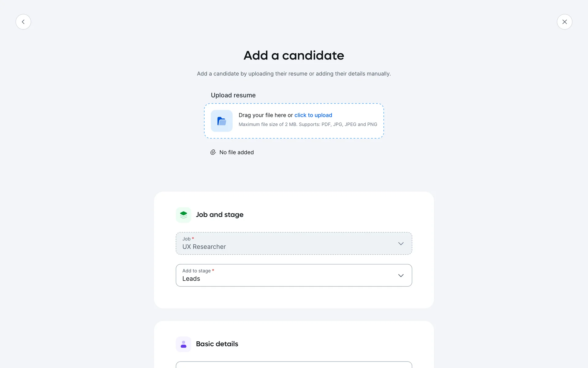Click the blue folder upload icon
The height and width of the screenshot is (368, 588).
[221, 121]
